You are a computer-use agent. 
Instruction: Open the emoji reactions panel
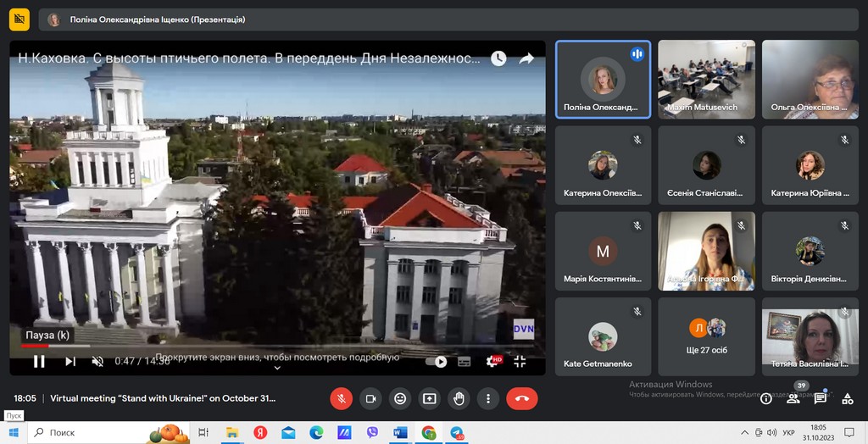point(400,398)
